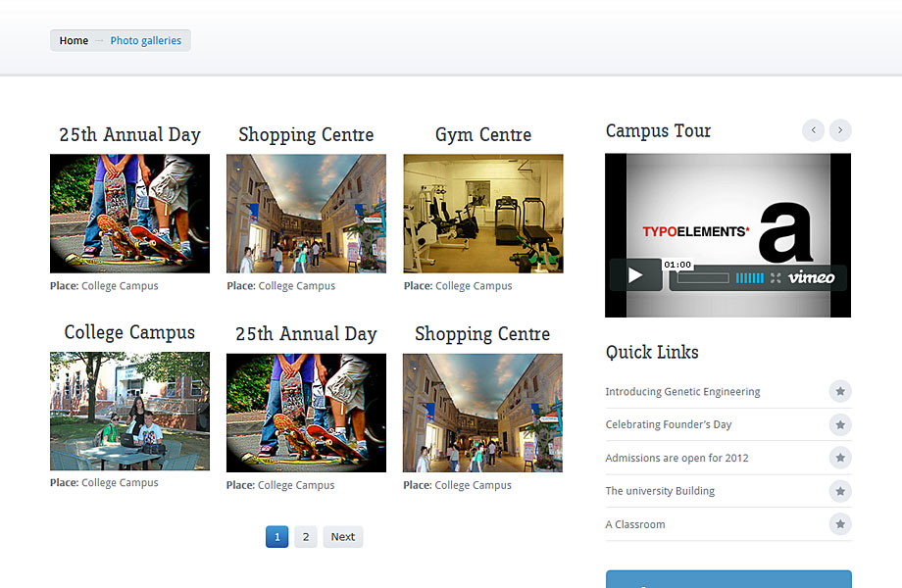Image resolution: width=902 pixels, height=588 pixels.
Task: Click the vimeo logo in the player
Action: click(811, 277)
